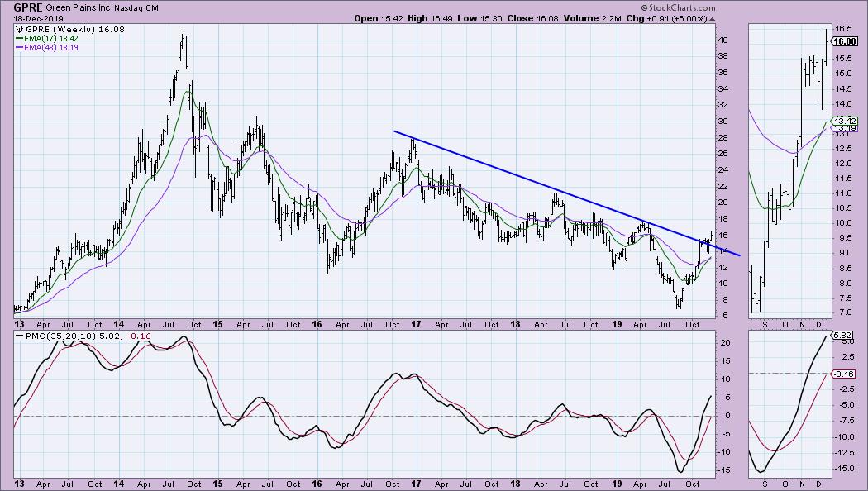The width and height of the screenshot is (868, 491).
Task: Click the -12.5 label on the PMO zoom axis
Action: 845,453
